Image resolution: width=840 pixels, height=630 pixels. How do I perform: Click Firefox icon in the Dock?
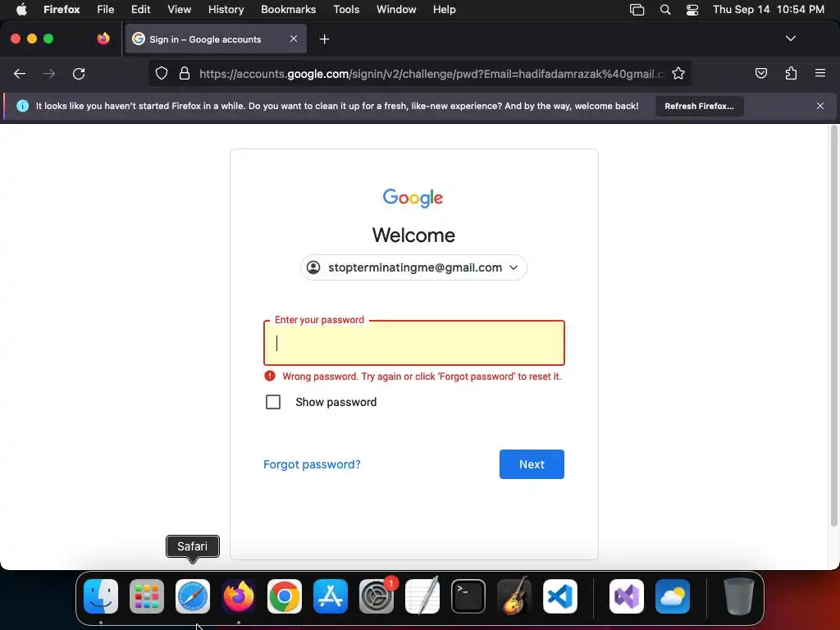point(239,596)
